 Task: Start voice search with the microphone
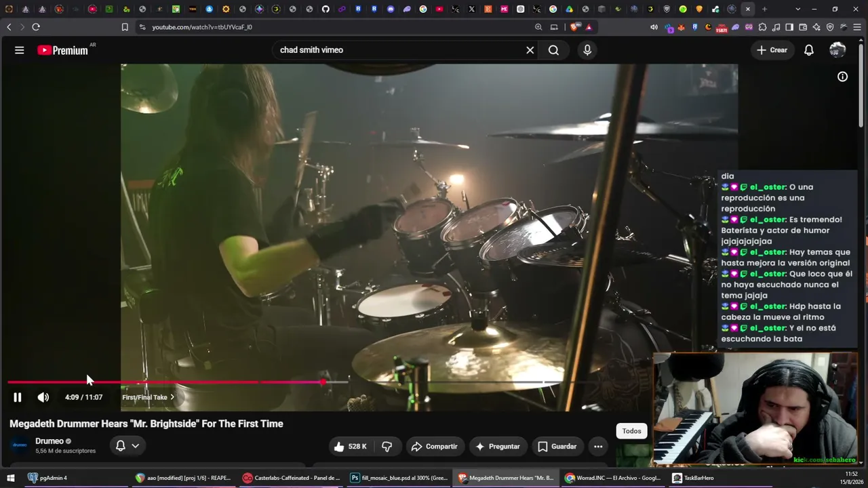587,50
